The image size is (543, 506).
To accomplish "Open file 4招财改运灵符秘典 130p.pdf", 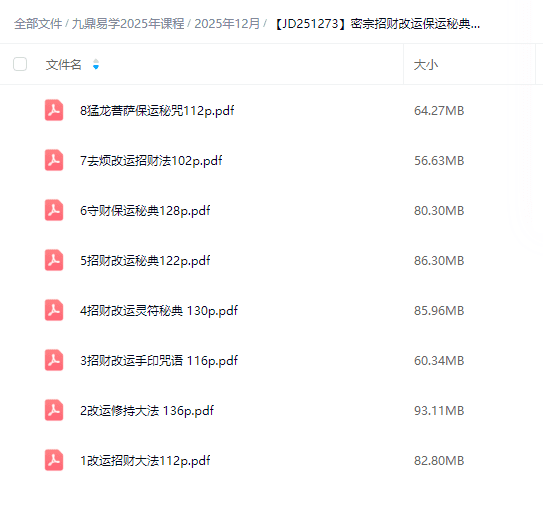I will [x=159, y=311].
